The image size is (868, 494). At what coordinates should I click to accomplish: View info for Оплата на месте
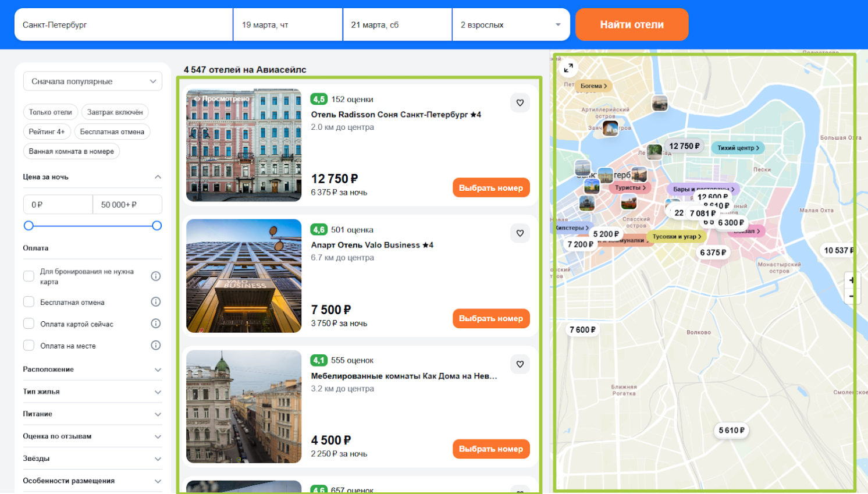point(155,346)
